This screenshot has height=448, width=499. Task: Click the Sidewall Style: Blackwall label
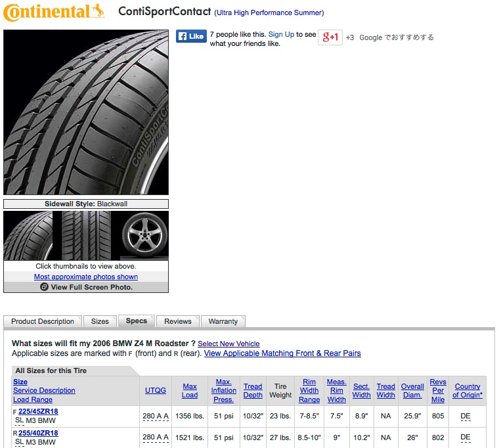tap(86, 204)
